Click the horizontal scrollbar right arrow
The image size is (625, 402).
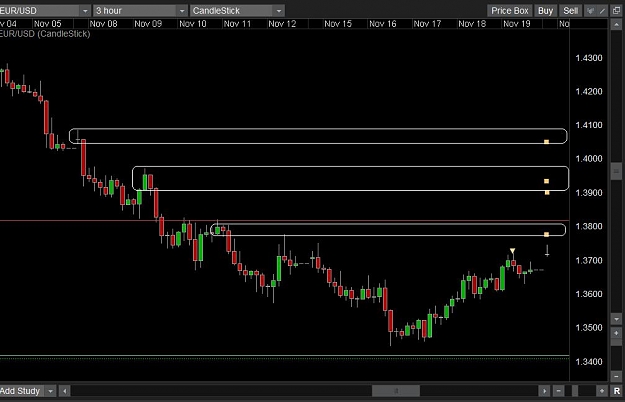pyautogui.click(x=544, y=391)
